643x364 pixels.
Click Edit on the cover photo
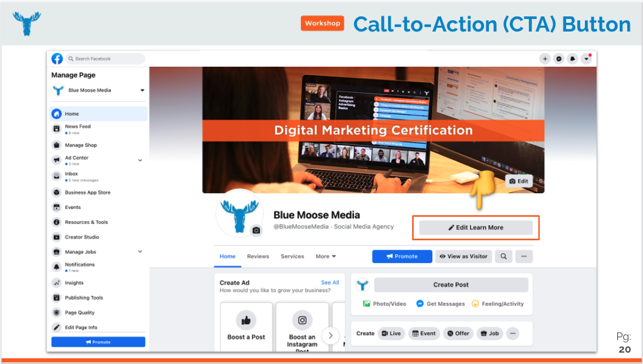pos(519,181)
